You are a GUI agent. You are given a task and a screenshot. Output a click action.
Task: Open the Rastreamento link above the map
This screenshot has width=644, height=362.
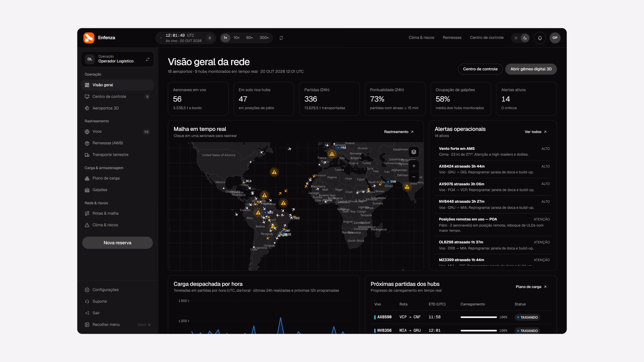click(399, 132)
